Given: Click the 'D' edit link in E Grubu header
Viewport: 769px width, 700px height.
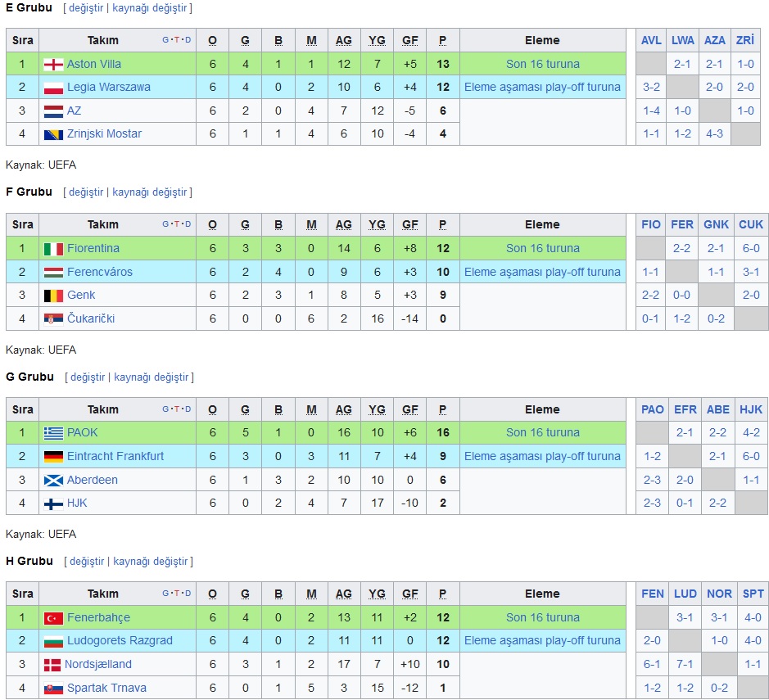Looking at the screenshot, I should click(188, 39).
